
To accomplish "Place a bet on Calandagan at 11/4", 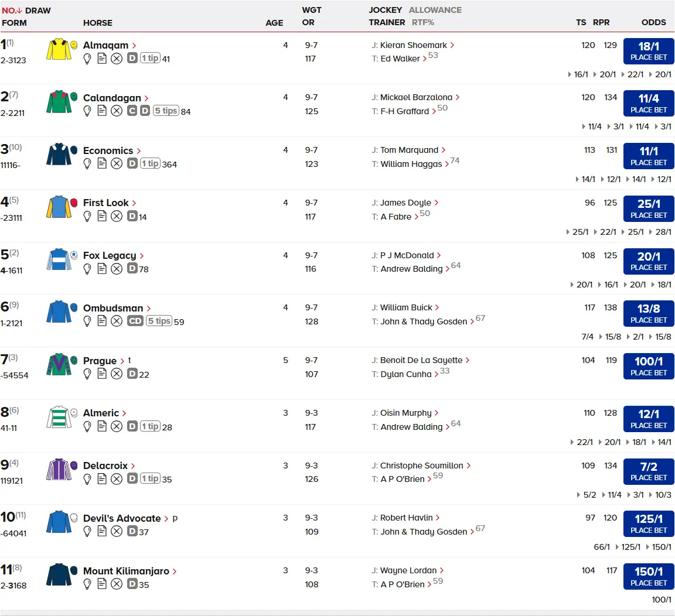I will click(649, 103).
